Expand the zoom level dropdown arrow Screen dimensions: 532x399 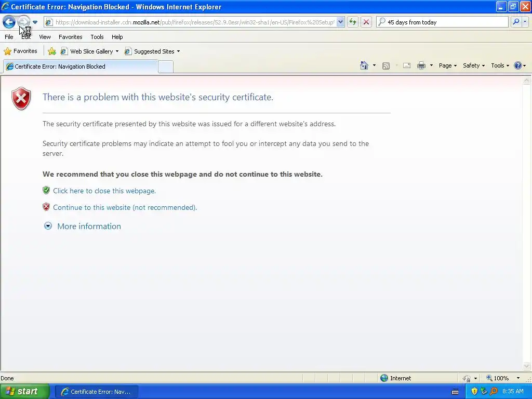click(518, 378)
